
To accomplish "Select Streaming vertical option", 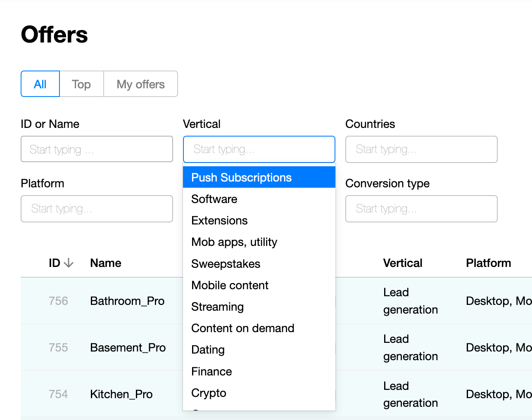I will [217, 307].
